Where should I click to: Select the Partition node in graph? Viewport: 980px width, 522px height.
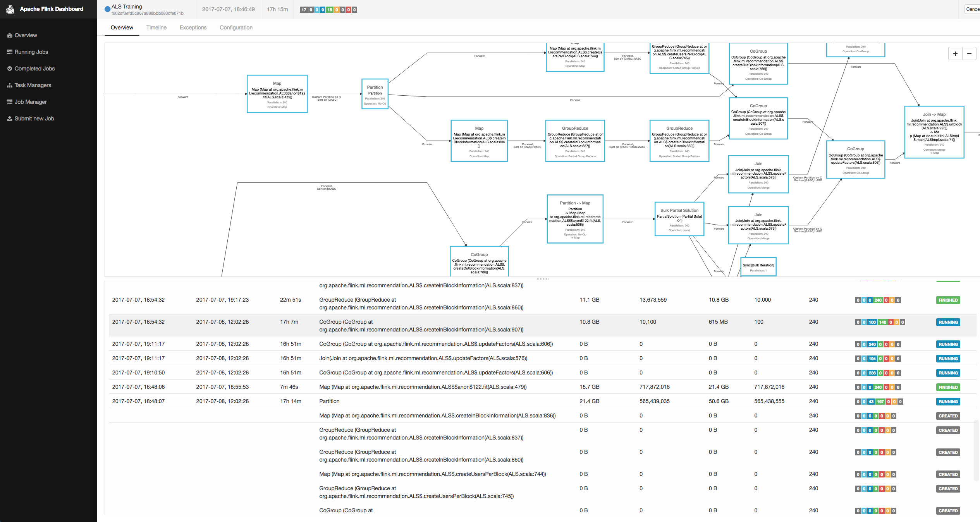[375, 94]
